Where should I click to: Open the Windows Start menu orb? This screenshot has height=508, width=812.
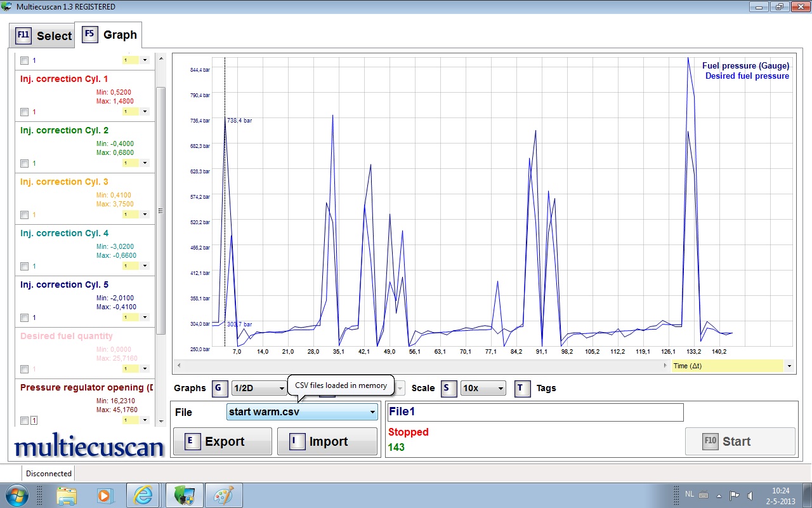(16, 495)
